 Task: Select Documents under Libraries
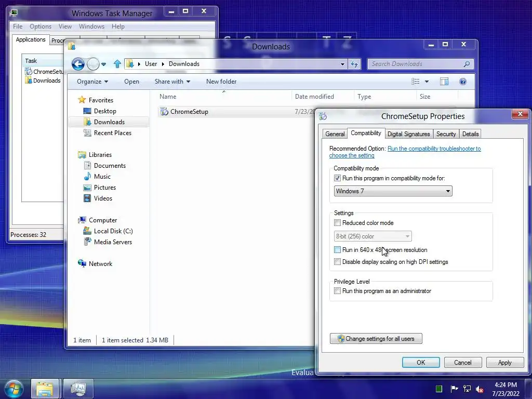[x=110, y=166]
